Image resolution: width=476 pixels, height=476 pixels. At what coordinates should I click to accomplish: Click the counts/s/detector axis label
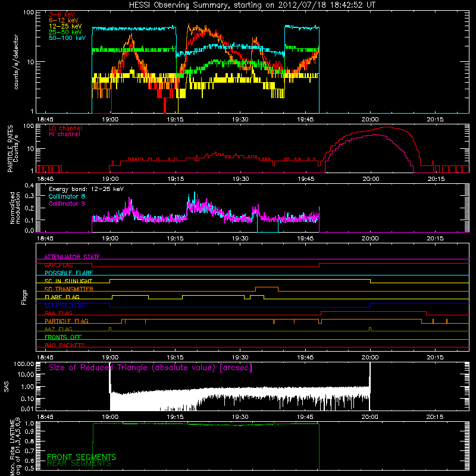(16, 62)
